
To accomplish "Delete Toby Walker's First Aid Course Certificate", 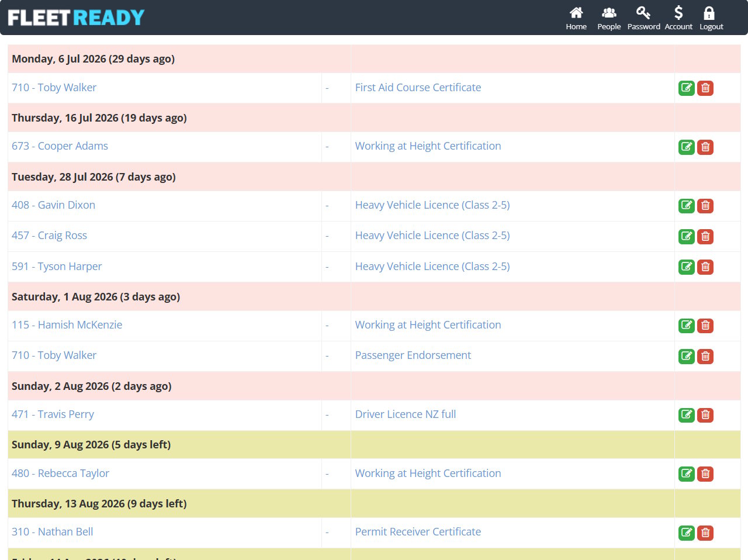I will [705, 88].
